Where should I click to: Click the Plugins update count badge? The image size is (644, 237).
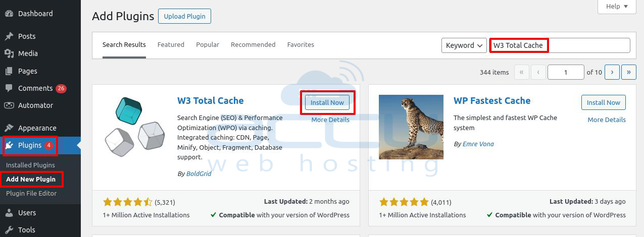[x=48, y=145]
